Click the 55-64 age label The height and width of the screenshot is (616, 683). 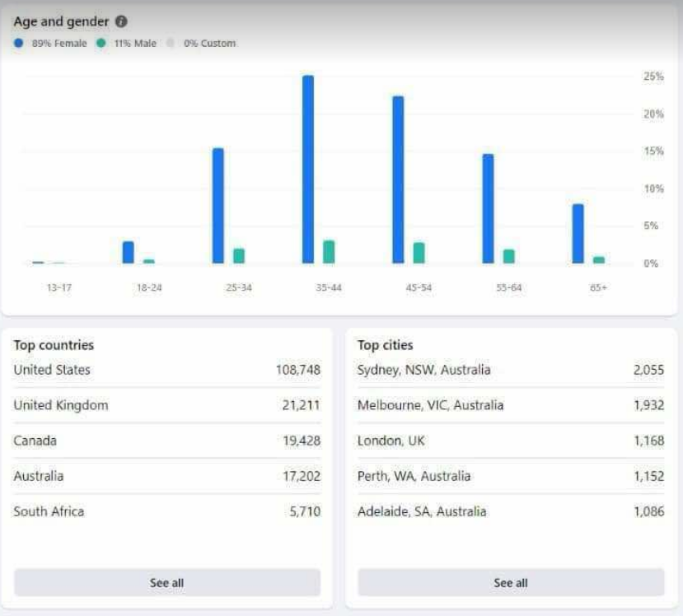509,287
